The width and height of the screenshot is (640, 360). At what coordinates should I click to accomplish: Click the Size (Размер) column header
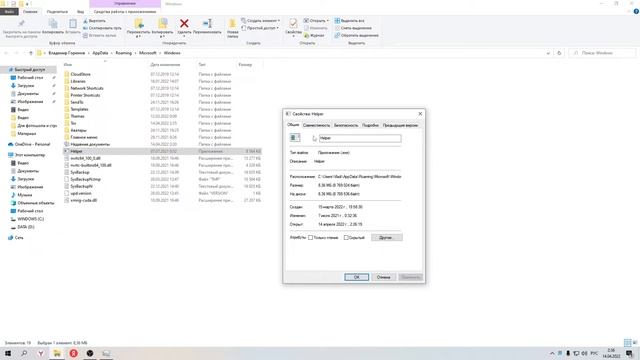coord(245,64)
